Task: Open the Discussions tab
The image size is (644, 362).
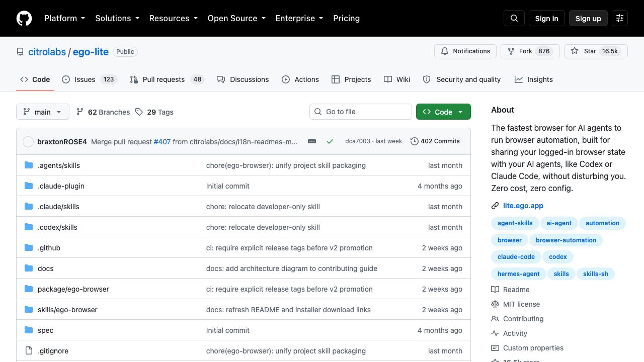Action: 243,79
